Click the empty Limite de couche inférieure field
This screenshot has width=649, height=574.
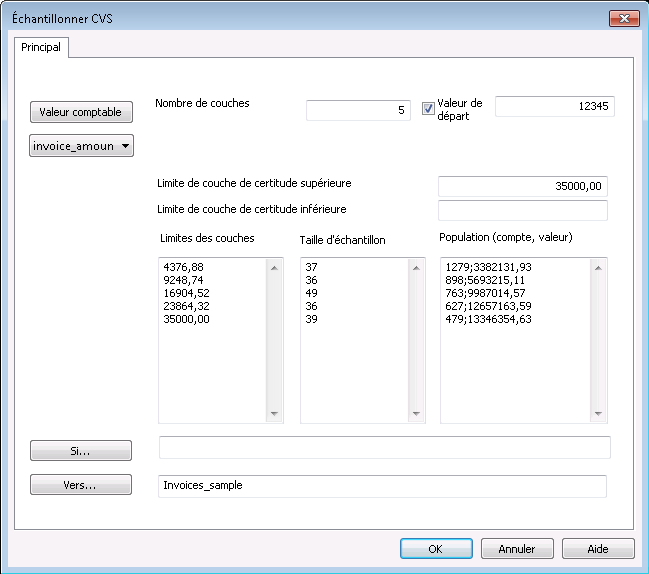[x=522, y=210]
